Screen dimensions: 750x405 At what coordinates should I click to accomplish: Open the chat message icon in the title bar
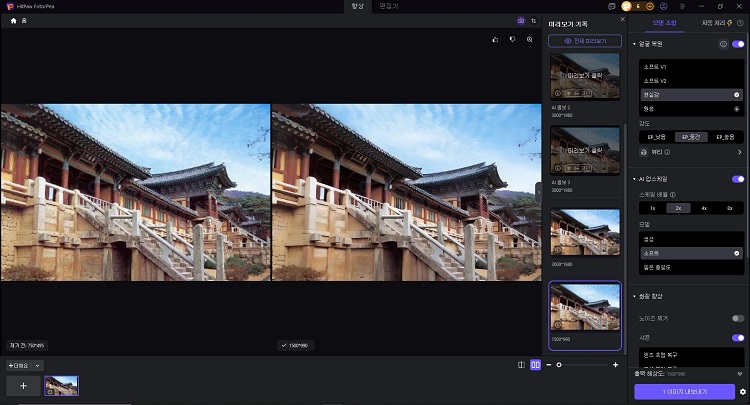point(611,6)
